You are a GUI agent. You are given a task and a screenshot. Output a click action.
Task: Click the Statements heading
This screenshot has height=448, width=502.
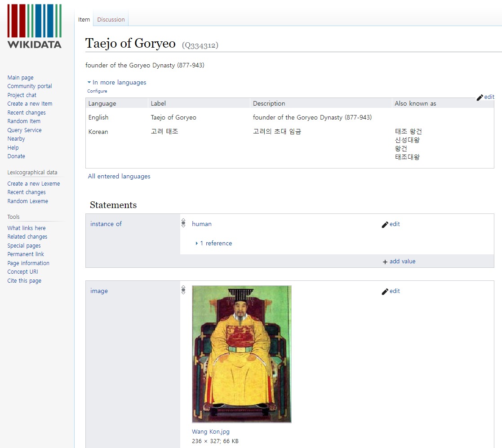113,205
